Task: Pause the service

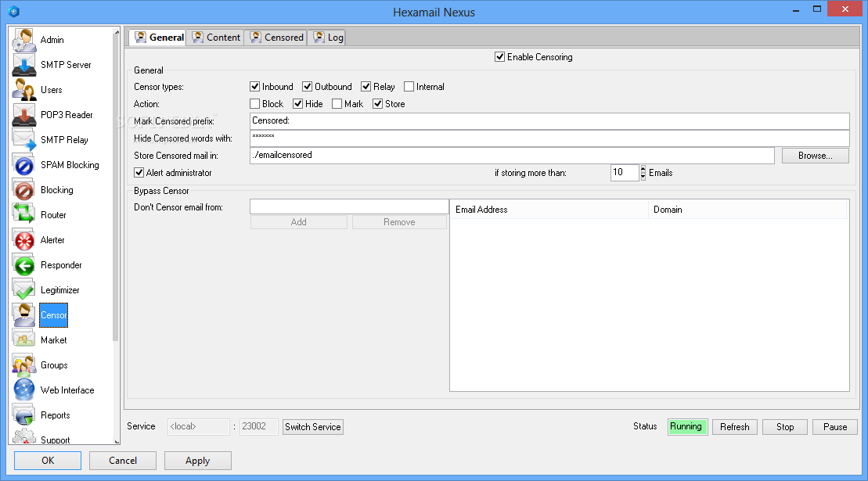Action: click(x=835, y=427)
